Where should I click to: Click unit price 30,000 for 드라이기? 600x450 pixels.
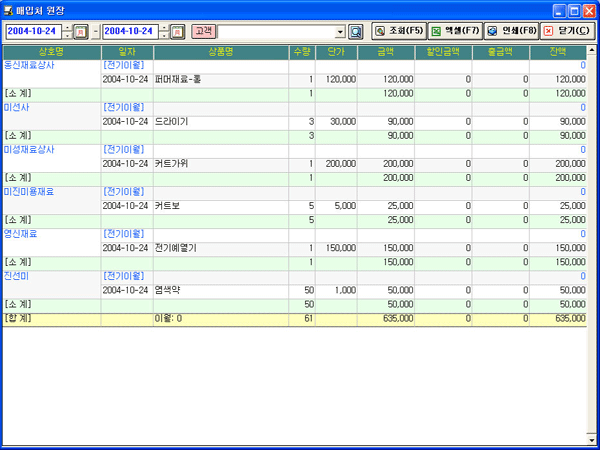343,122
